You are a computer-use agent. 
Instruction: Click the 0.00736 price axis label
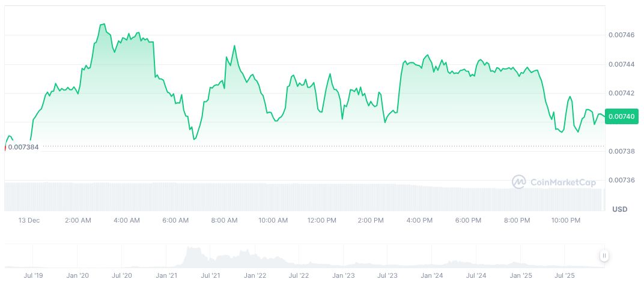coord(622,180)
